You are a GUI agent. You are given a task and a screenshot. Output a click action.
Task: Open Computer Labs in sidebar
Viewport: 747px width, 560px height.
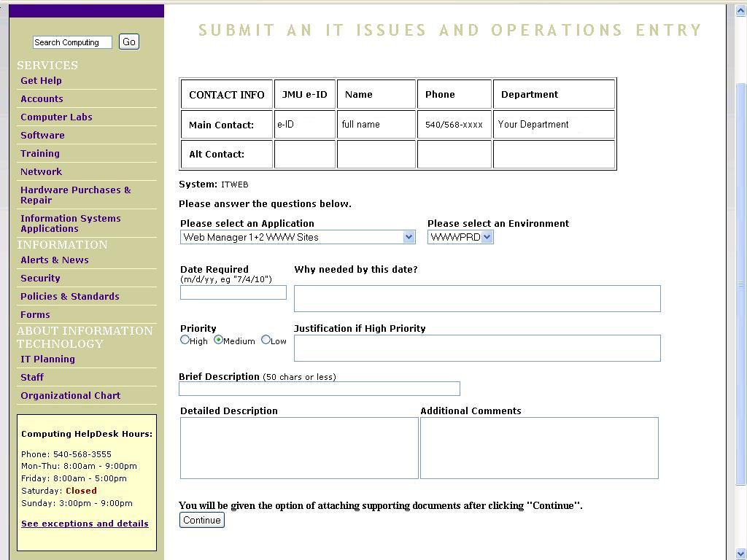click(x=56, y=117)
